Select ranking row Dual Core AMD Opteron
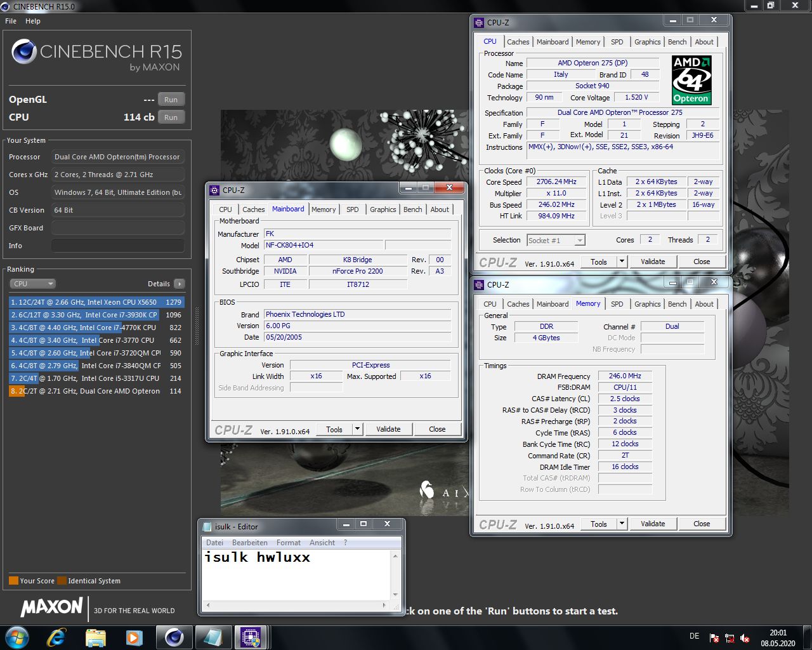Screen dimensions: 812x650 click(96, 391)
